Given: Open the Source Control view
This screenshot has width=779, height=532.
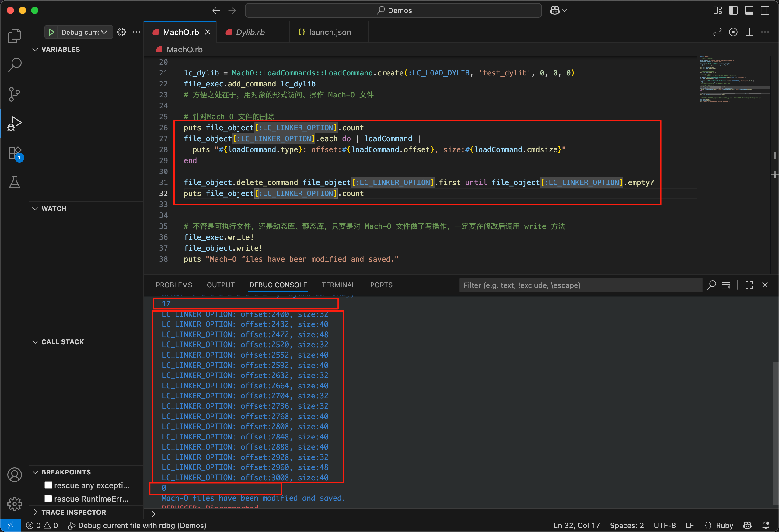Looking at the screenshot, I should (14, 94).
